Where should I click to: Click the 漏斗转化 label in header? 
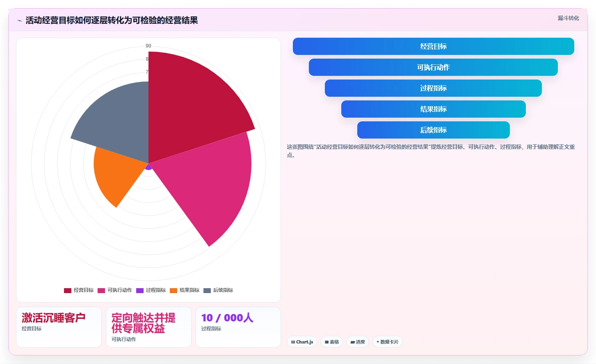click(568, 18)
